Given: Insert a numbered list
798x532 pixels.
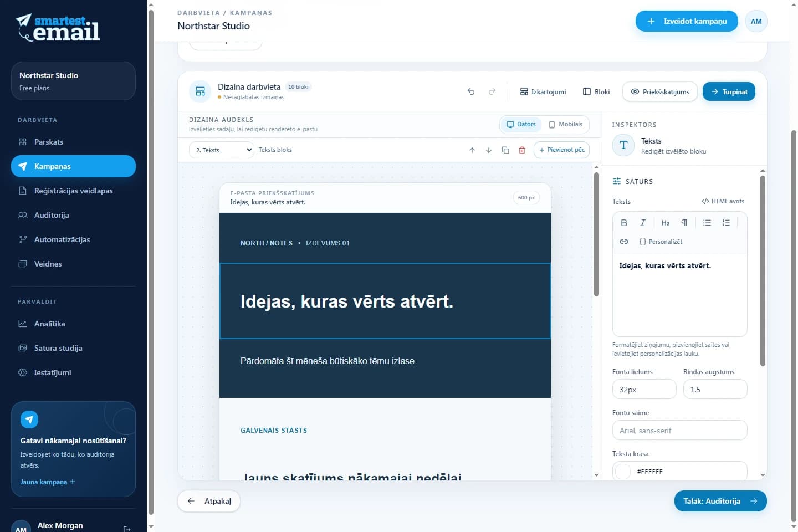Looking at the screenshot, I should [726, 223].
